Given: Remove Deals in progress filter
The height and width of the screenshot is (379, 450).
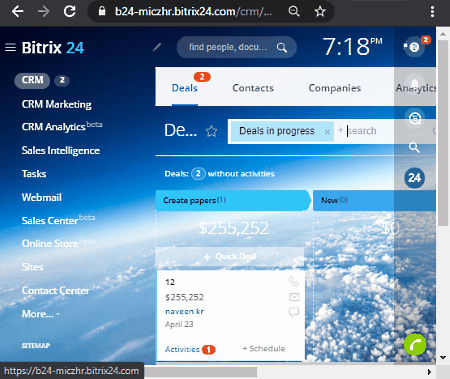Looking at the screenshot, I should point(327,132).
